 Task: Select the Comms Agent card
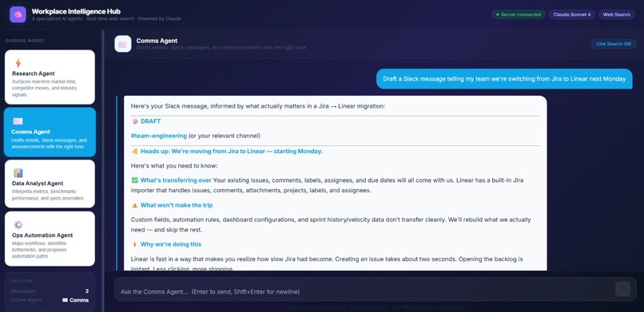[x=50, y=132]
